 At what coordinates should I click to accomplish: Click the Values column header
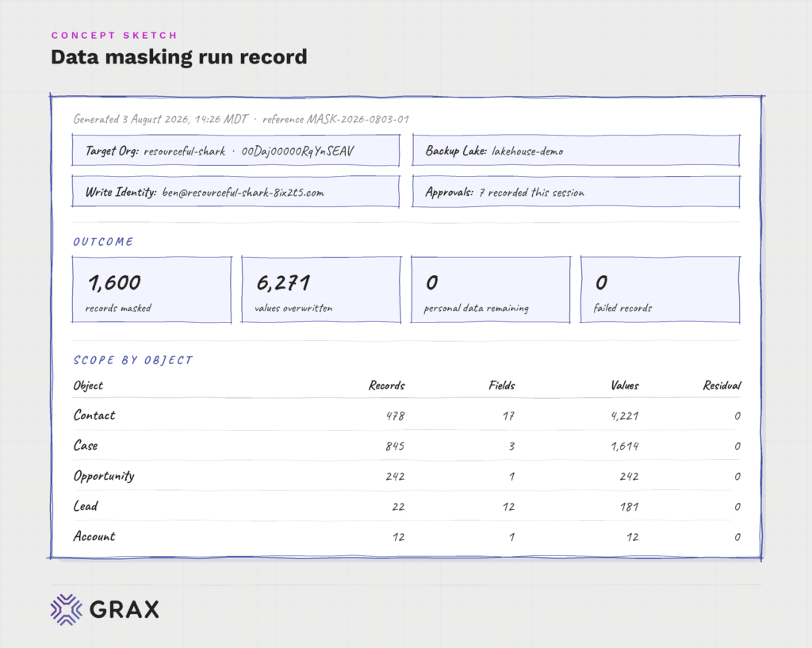point(625,385)
